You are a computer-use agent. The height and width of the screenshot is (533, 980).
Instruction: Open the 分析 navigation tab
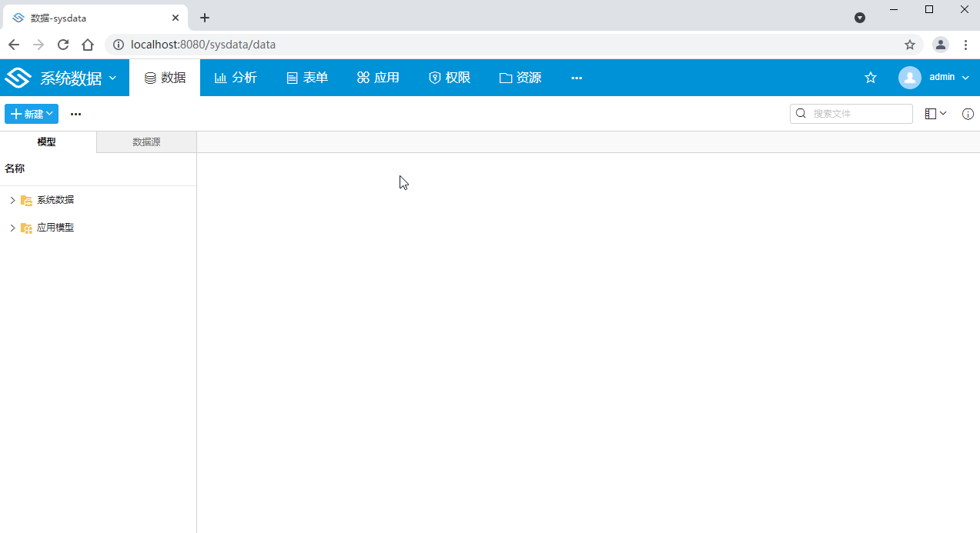pos(236,78)
